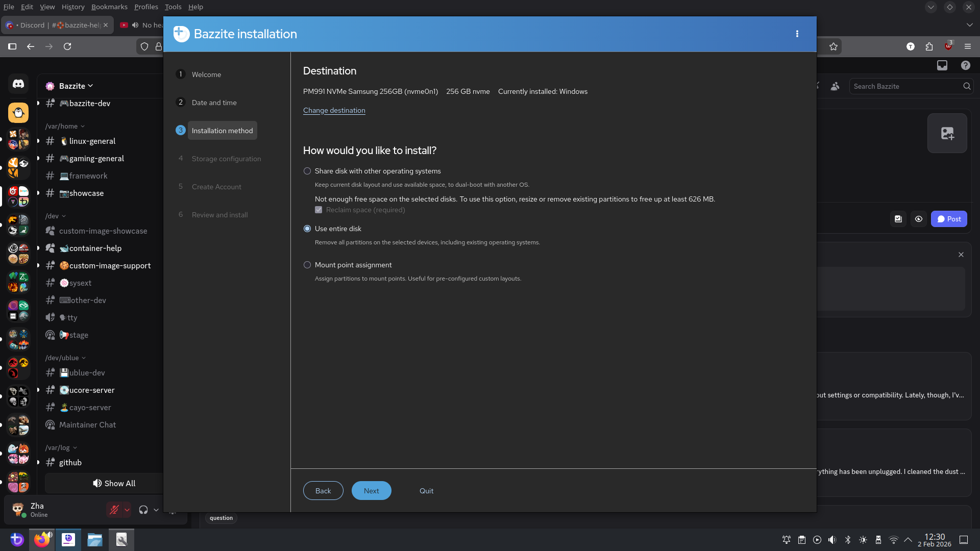Choose Mount point assignment option

click(x=307, y=265)
